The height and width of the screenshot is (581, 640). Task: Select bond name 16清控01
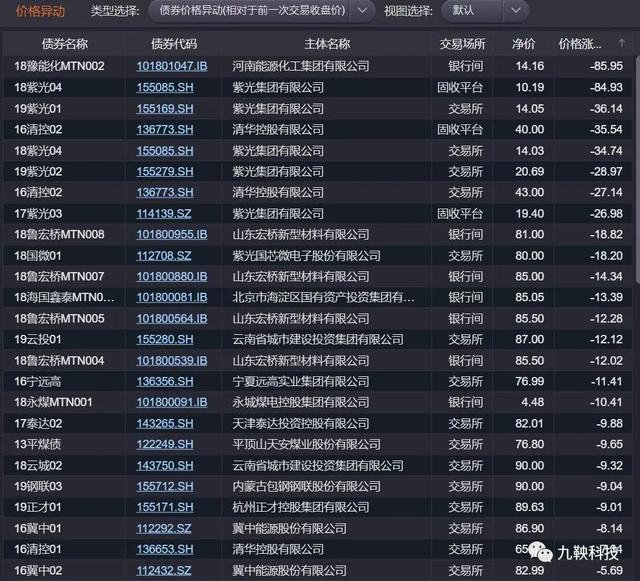(38, 549)
